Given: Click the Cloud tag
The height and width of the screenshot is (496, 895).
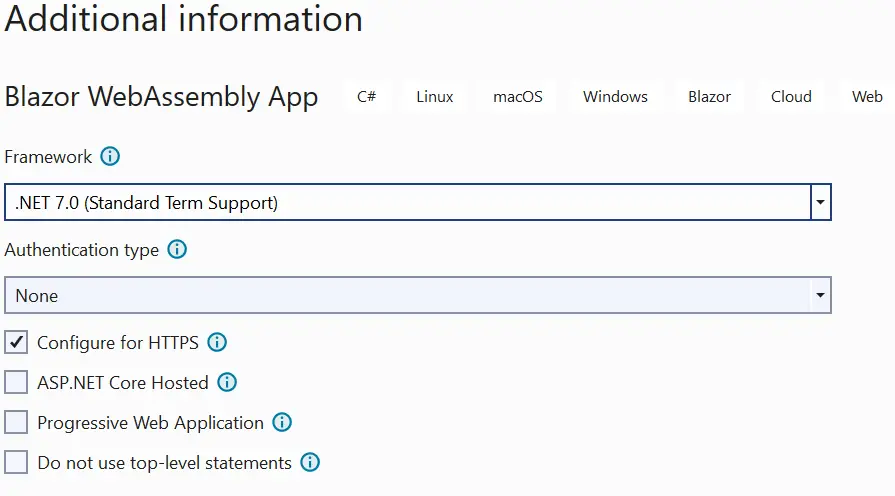Looking at the screenshot, I should pyautogui.click(x=791, y=96).
